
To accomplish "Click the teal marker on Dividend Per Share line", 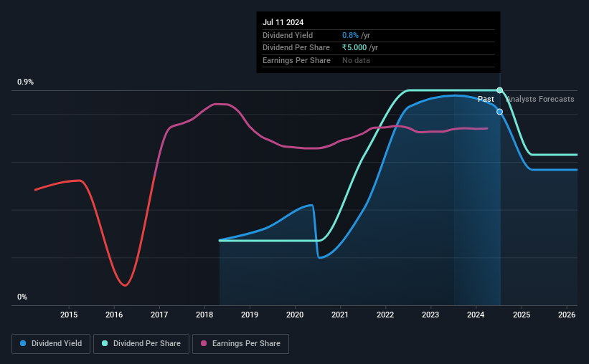I will coord(499,90).
